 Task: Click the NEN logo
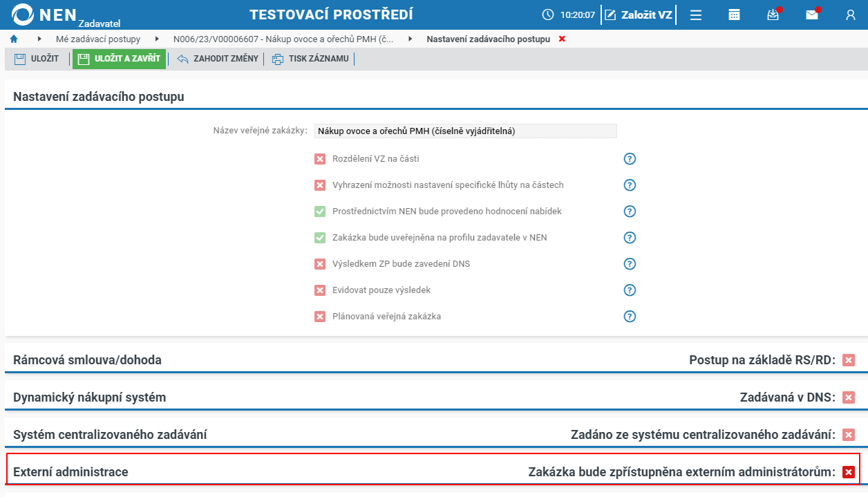click(x=45, y=15)
